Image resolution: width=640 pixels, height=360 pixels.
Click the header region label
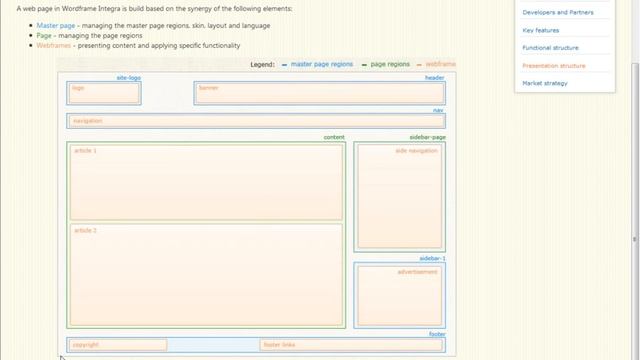[434, 78]
